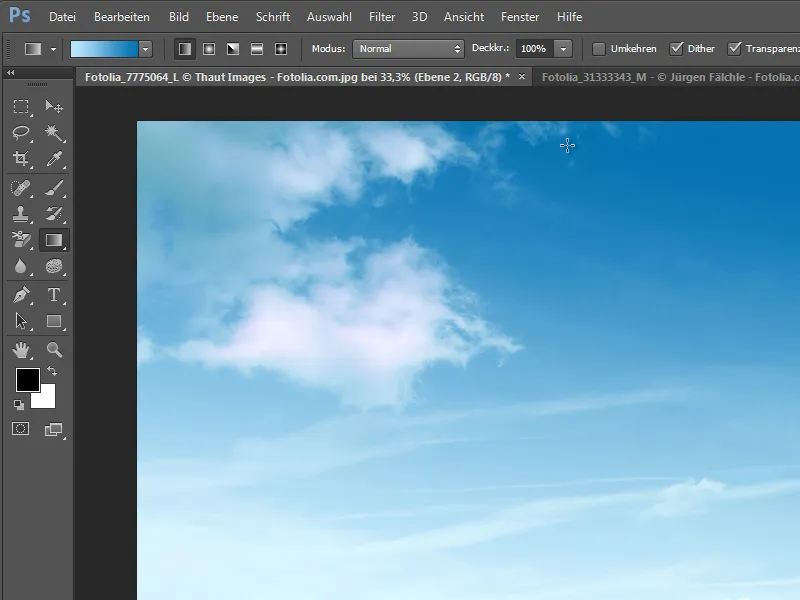Viewport: 800px width, 600px height.
Task: Open the Hilfe menu
Action: (x=569, y=17)
